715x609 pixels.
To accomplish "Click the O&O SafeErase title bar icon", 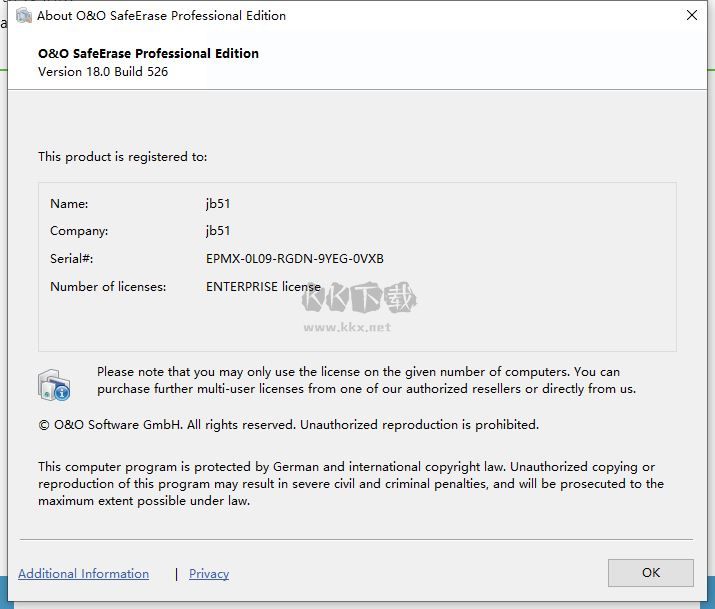I will pos(24,16).
